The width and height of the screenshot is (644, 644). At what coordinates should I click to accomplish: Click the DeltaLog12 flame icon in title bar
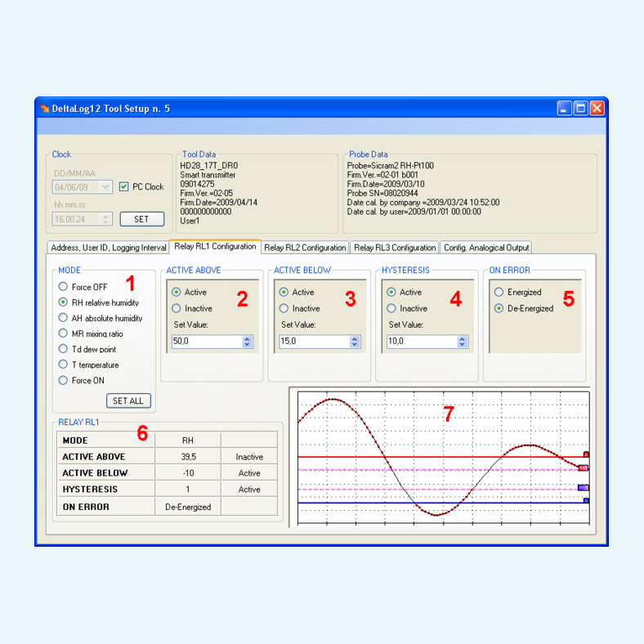click(x=44, y=108)
